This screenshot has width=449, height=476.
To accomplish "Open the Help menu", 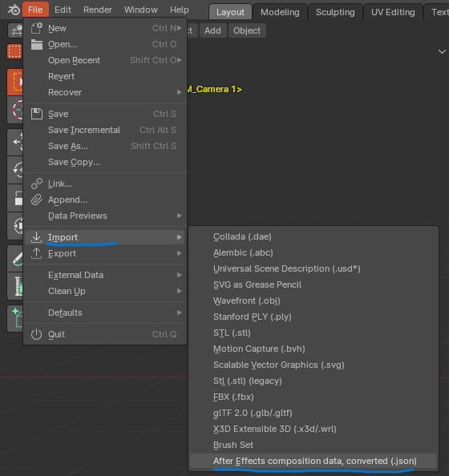I will (x=180, y=10).
